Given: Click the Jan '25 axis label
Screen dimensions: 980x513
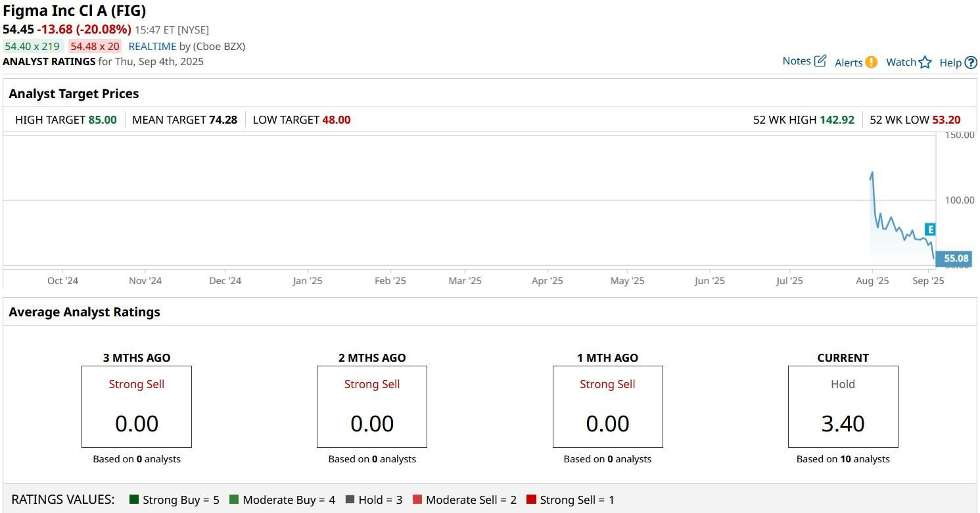Looking at the screenshot, I should 307,281.
